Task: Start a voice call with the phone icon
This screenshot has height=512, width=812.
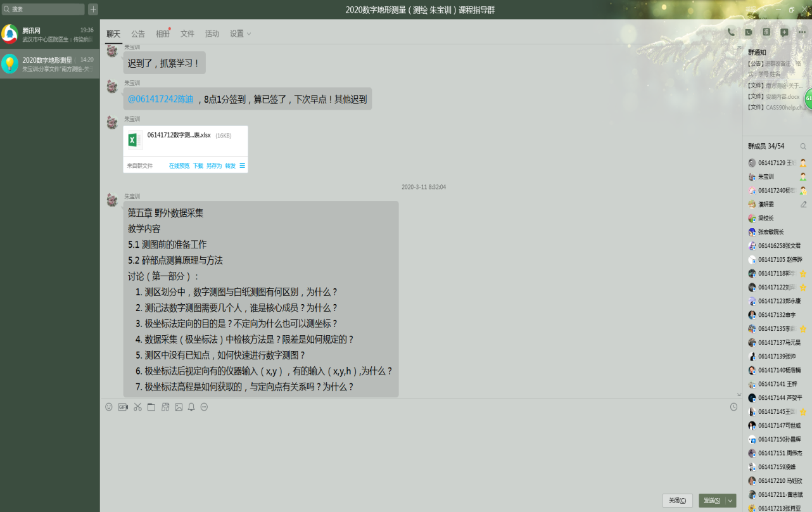Action: (731, 32)
